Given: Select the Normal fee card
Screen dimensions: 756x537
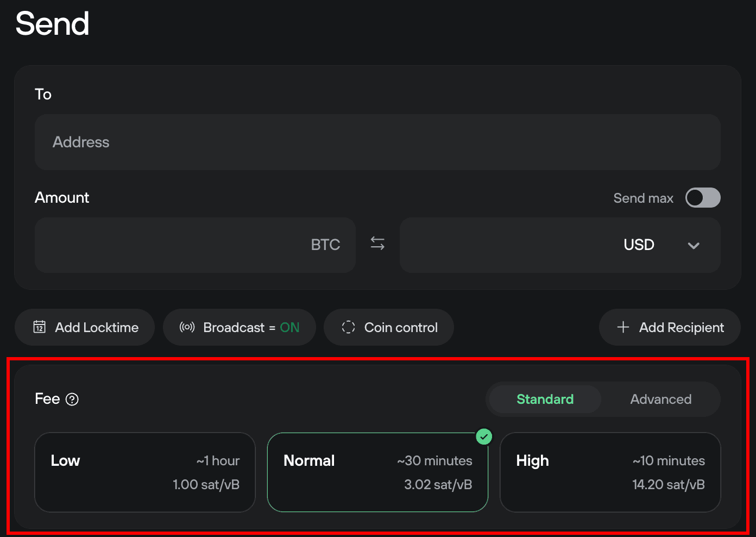Looking at the screenshot, I should coord(377,472).
